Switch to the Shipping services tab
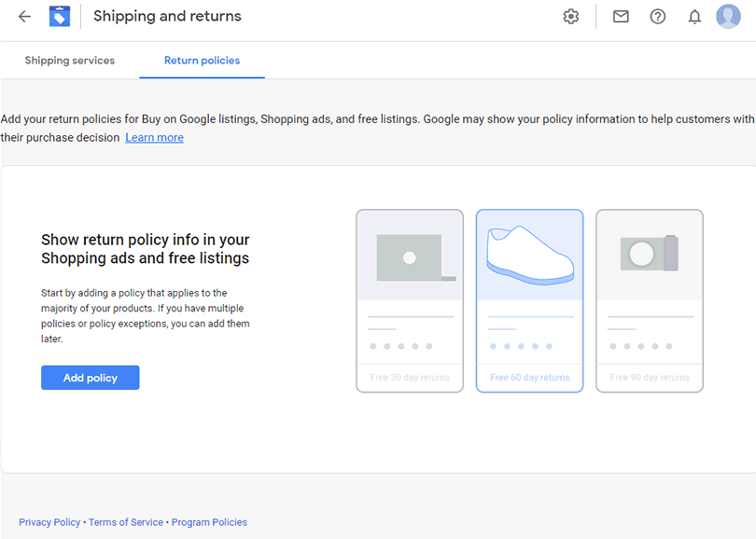 (x=70, y=61)
